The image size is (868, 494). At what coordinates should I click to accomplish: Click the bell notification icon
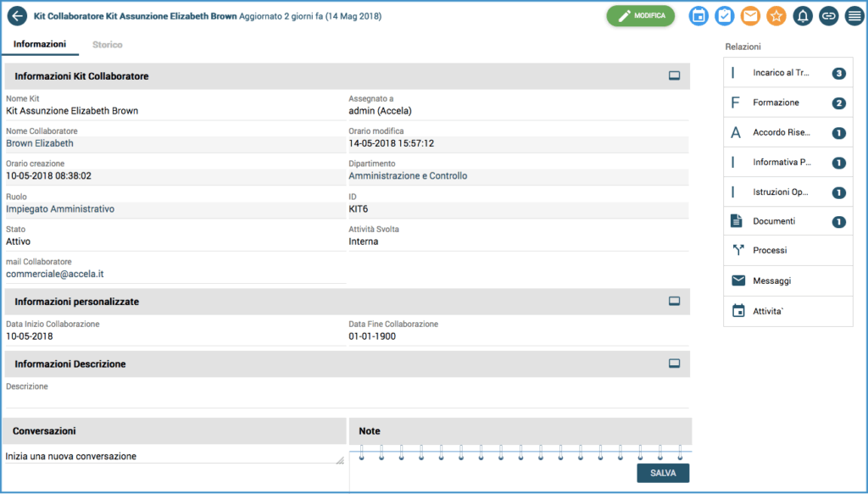pos(802,16)
